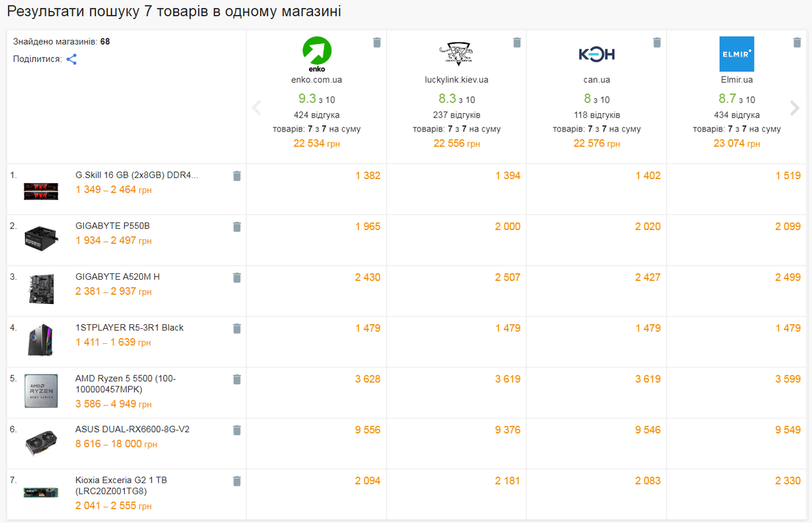Show next stores with right arrow
Viewport: 812px width, 523px height.
(x=794, y=108)
